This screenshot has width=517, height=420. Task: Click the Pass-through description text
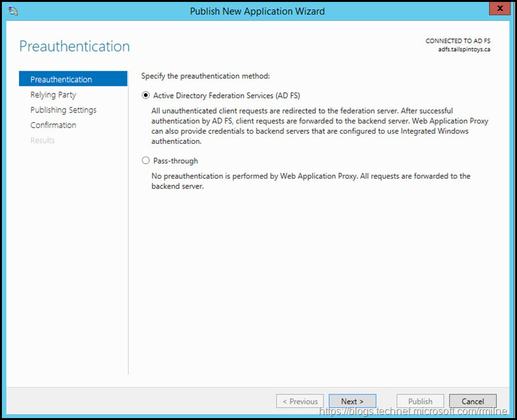(x=311, y=181)
